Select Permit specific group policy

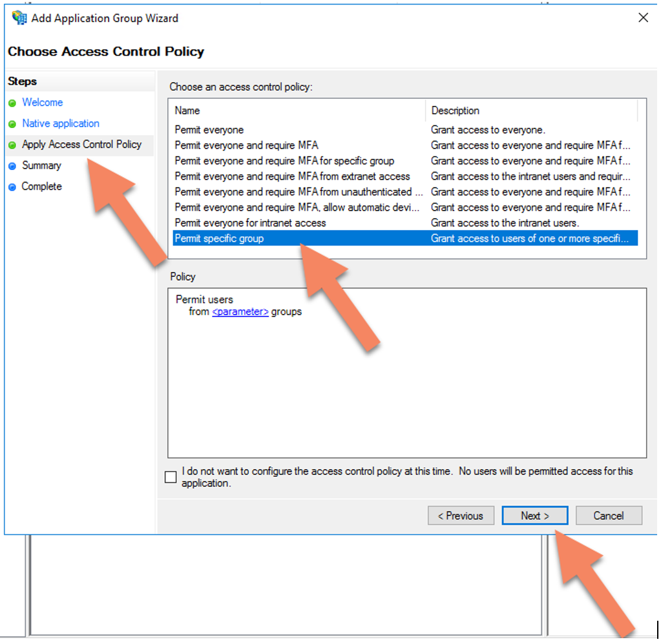pos(220,238)
